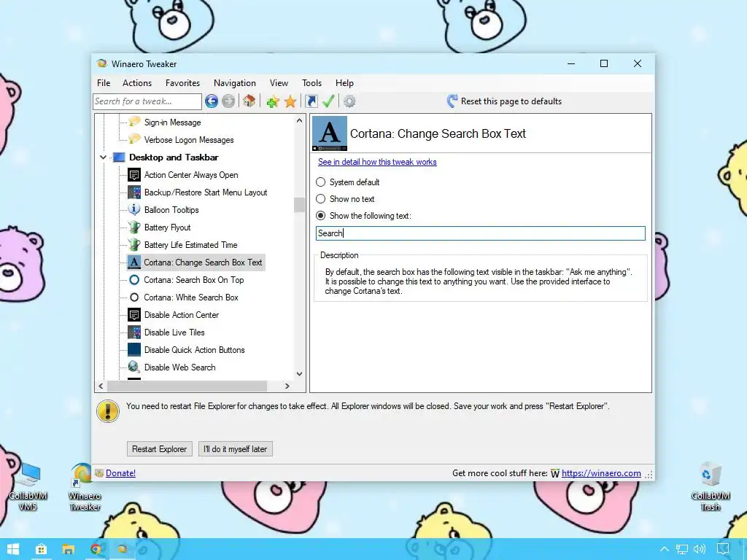Open CollabVM Trash recycle bin icon

[711, 486]
